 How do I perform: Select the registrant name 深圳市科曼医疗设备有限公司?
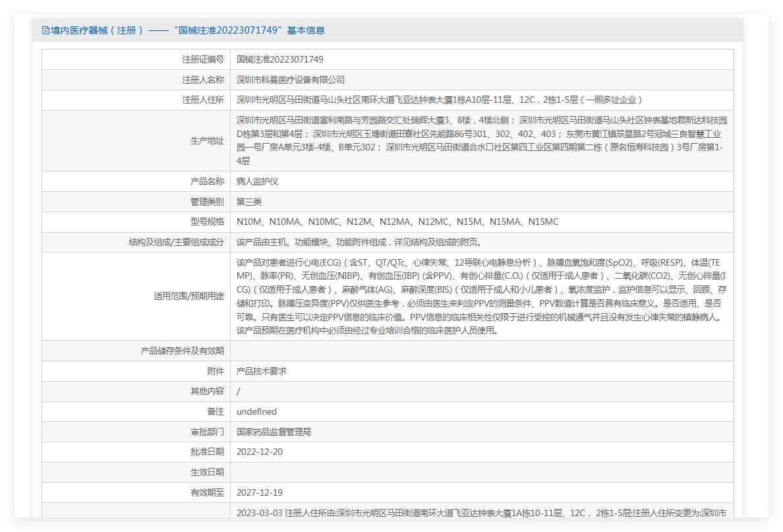[291, 80]
